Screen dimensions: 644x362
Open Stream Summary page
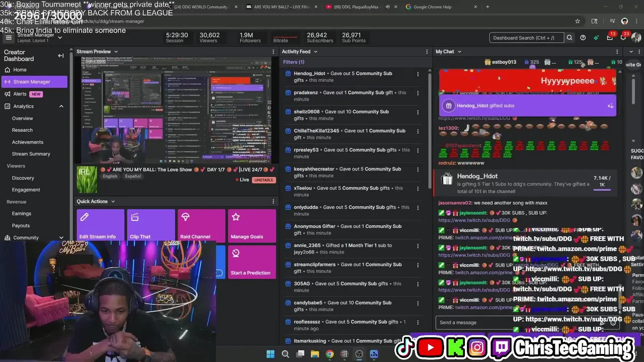click(31, 154)
